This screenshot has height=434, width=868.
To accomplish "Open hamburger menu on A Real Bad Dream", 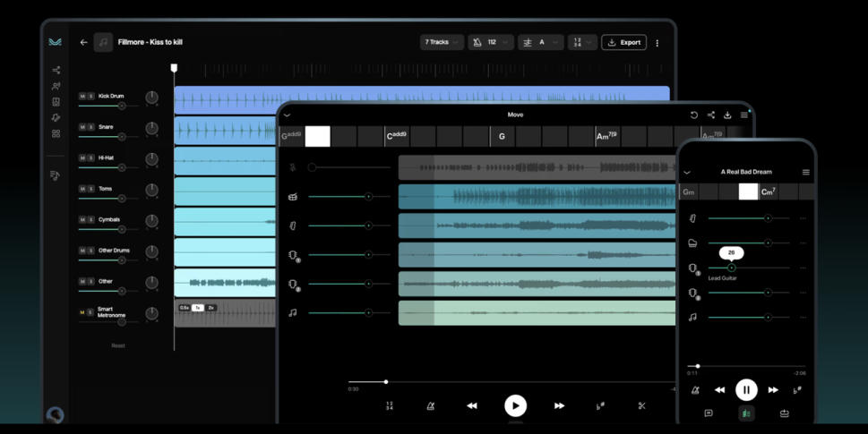I will [x=805, y=172].
